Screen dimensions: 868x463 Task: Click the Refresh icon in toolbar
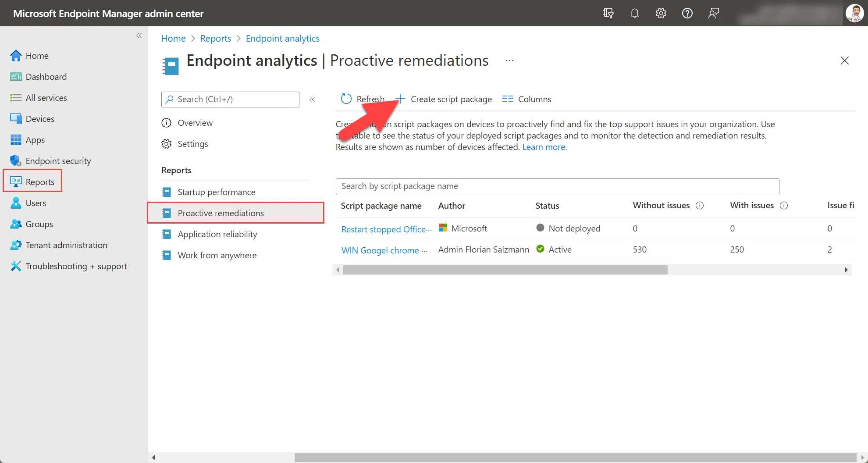point(346,99)
